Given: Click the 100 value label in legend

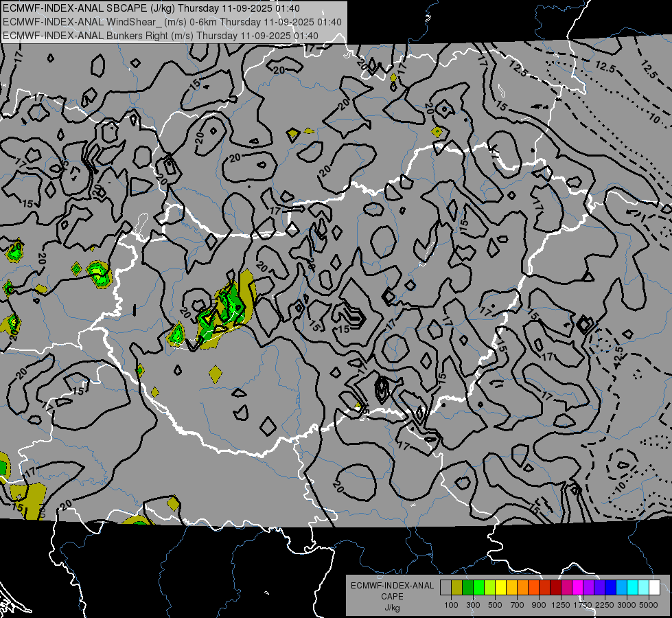Looking at the screenshot, I should pos(451,605).
